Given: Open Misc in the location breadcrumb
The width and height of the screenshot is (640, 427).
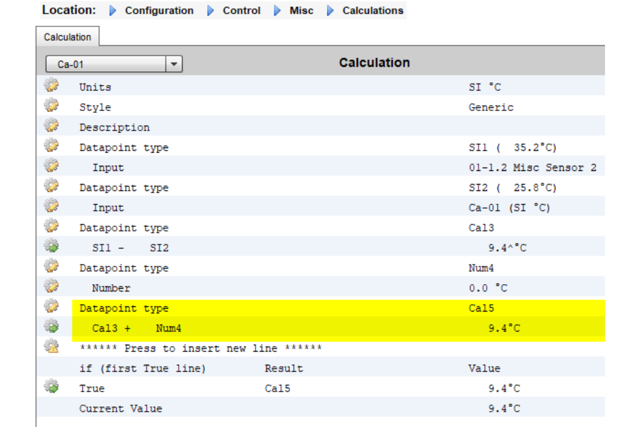Looking at the screenshot, I should (301, 11).
